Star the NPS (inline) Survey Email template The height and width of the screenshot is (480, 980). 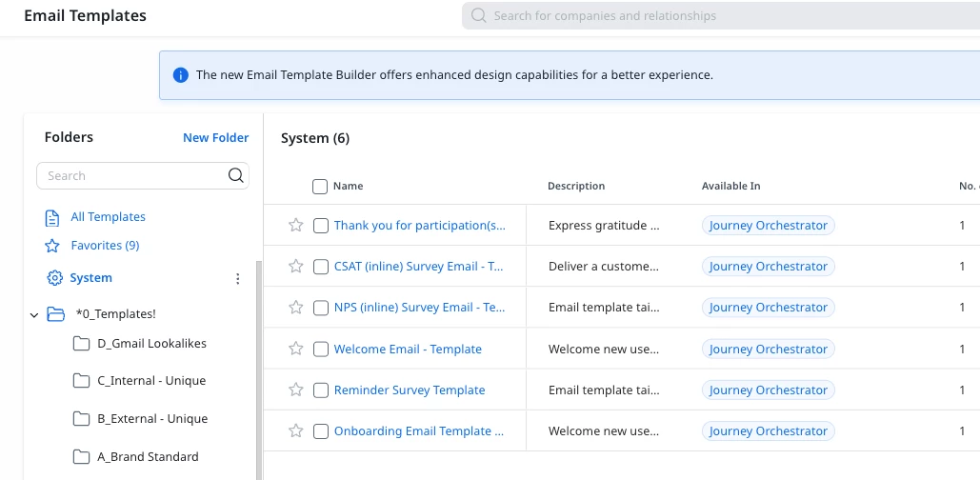(x=296, y=307)
